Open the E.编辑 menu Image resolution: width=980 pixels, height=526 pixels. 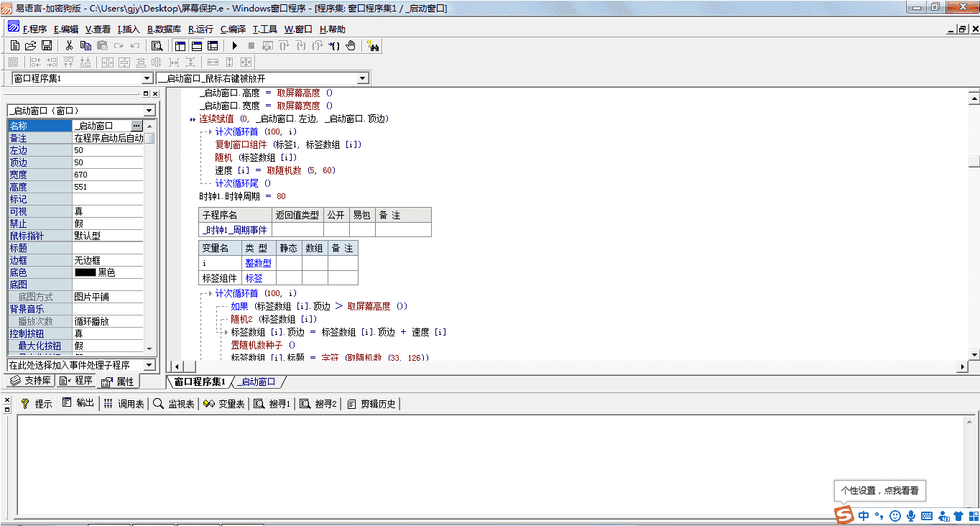click(x=66, y=29)
